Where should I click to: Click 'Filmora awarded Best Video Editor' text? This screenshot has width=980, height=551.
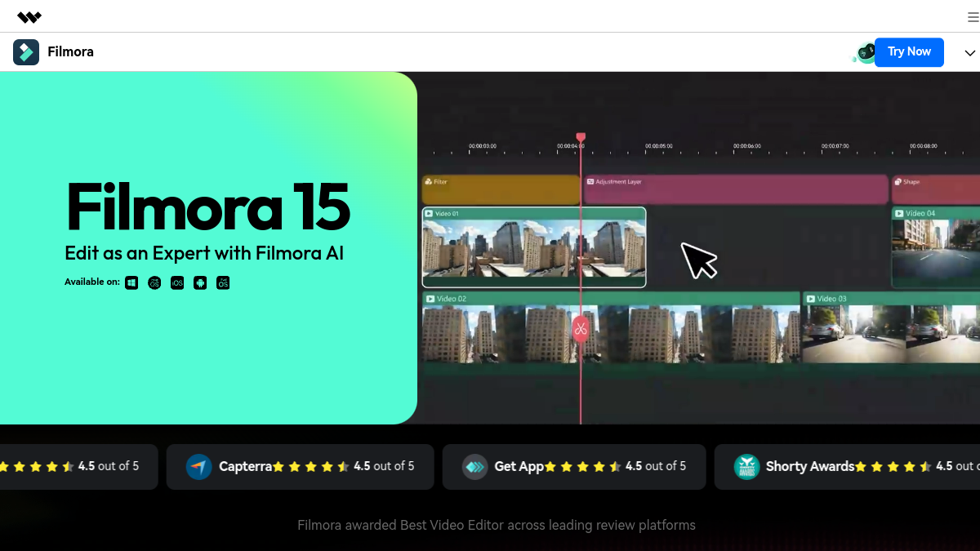[x=497, y=525]
